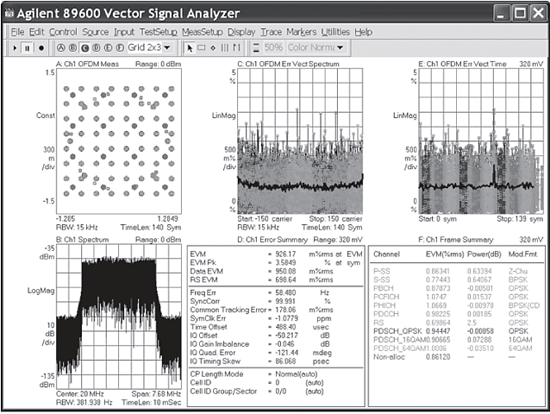Click the 'Mod.Fmt.' column header
Viewport: 550px width, 414px height.
tap(523, 254)
